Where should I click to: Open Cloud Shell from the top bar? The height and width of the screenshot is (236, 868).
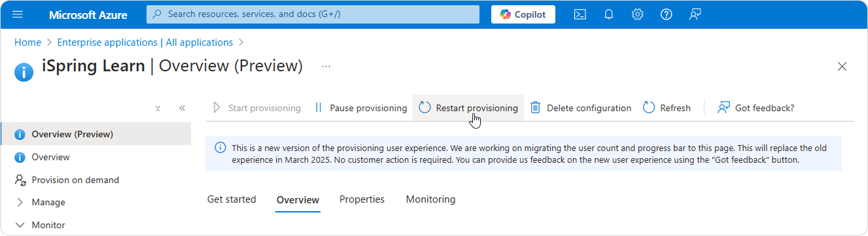(580, 14)
